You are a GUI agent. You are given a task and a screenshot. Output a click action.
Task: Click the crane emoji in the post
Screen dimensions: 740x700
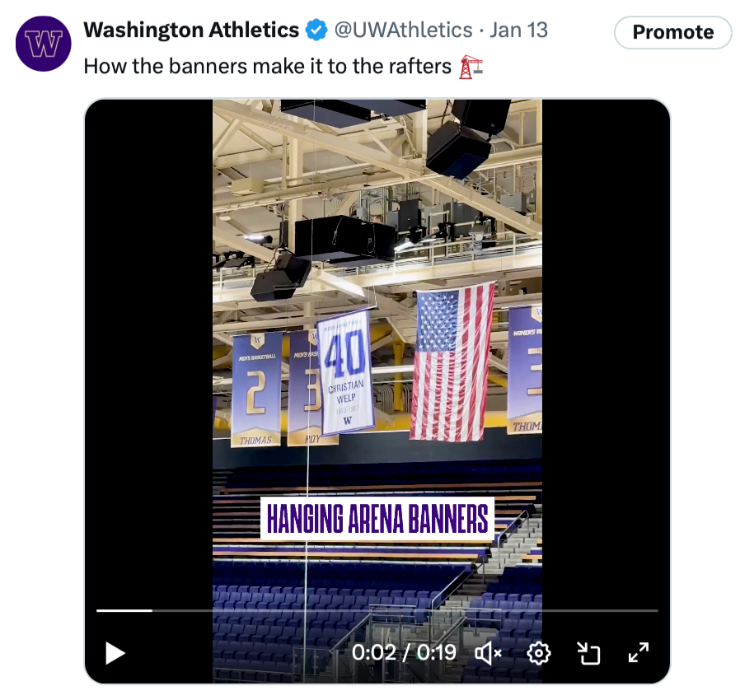click(x=471, y=66)
